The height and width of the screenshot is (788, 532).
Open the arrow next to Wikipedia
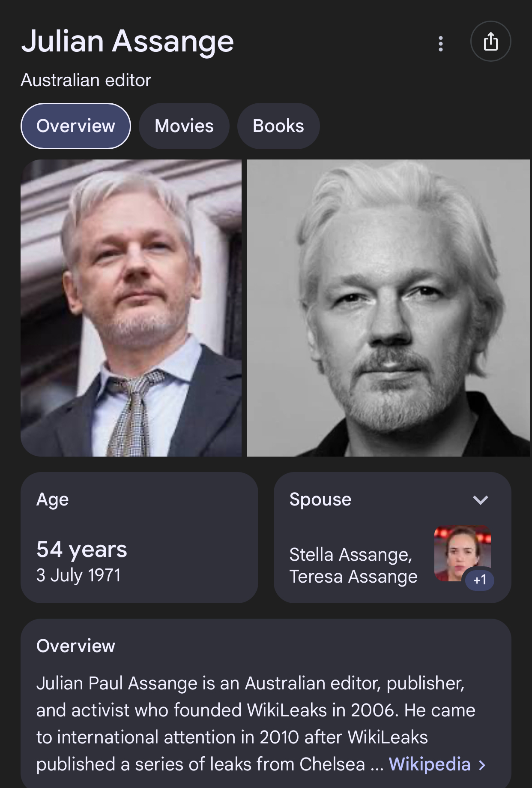(482, 765)
